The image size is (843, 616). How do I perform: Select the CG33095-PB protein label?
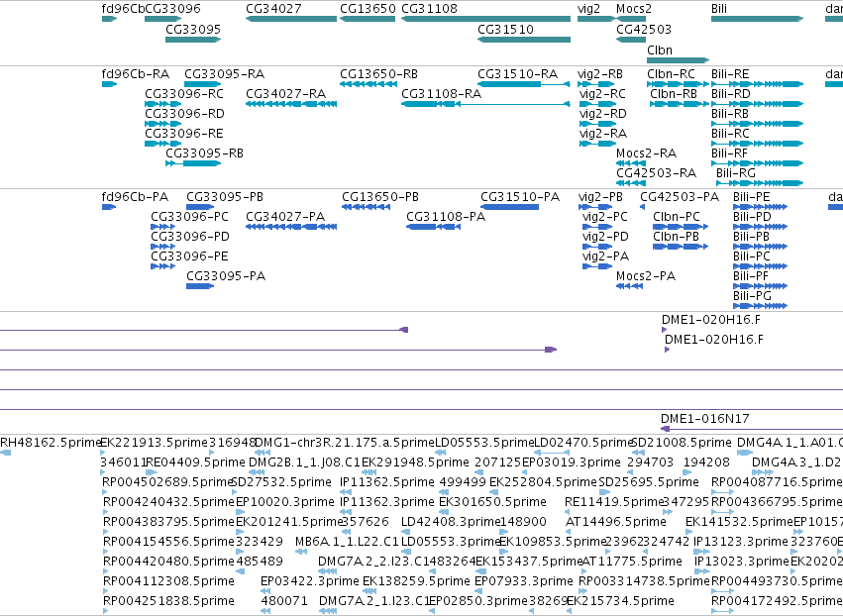(x=225, y=197)
